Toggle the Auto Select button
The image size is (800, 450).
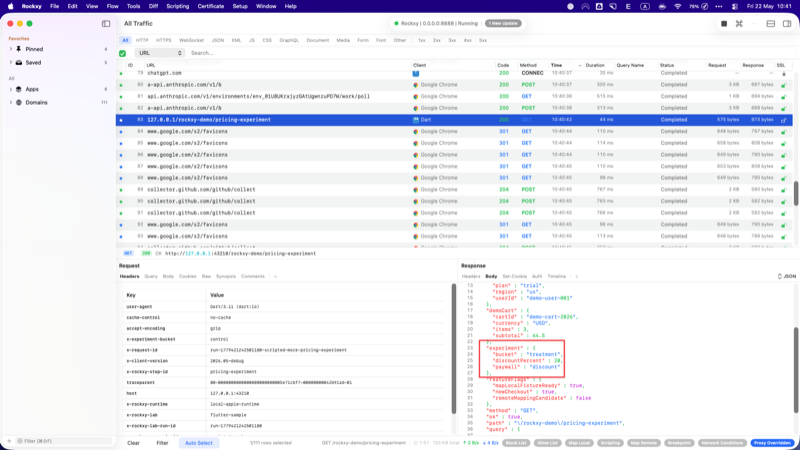[198, 443]
